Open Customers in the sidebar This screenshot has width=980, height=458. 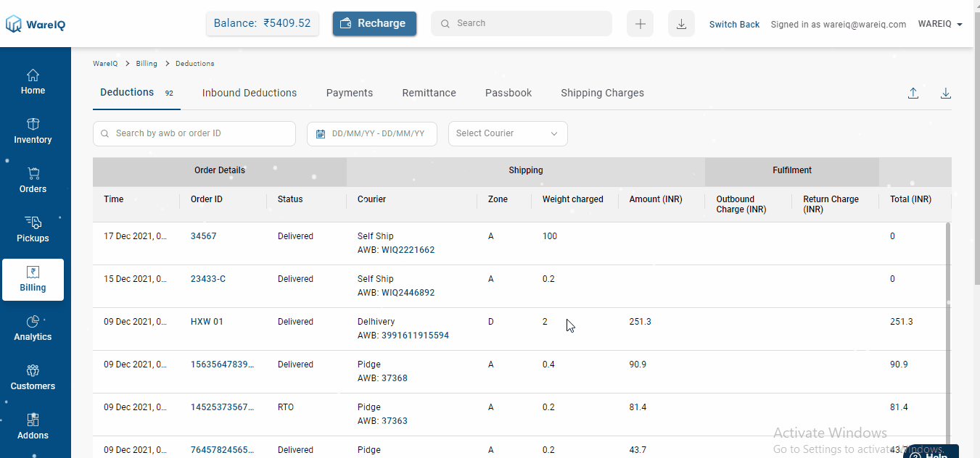33,378
